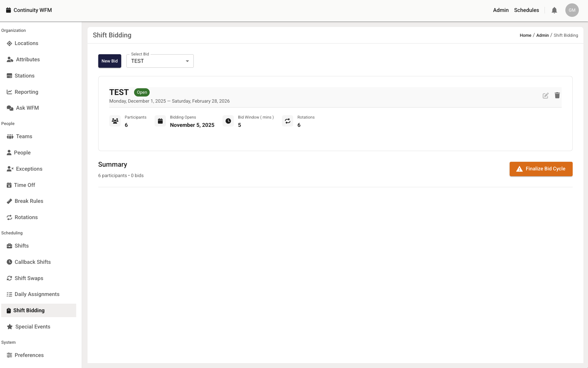Click the Admin breadcrumb link

pos(542,35)
